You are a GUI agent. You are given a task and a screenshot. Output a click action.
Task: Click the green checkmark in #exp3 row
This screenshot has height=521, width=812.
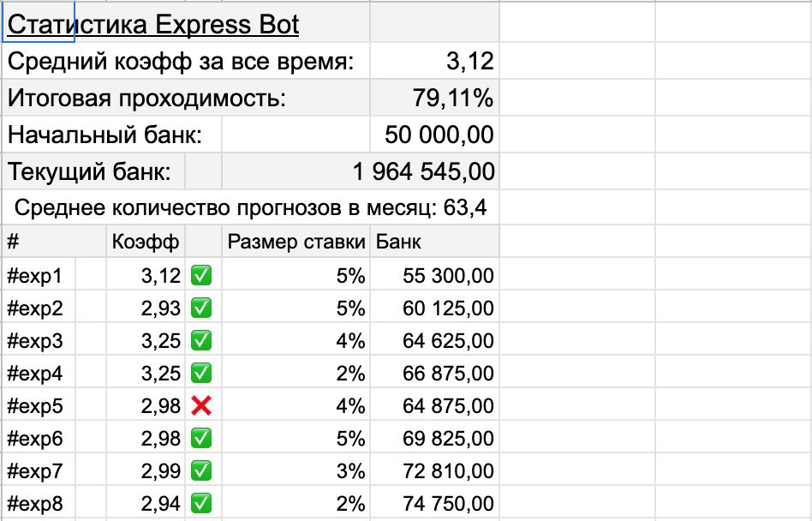[x=203, y=341]
